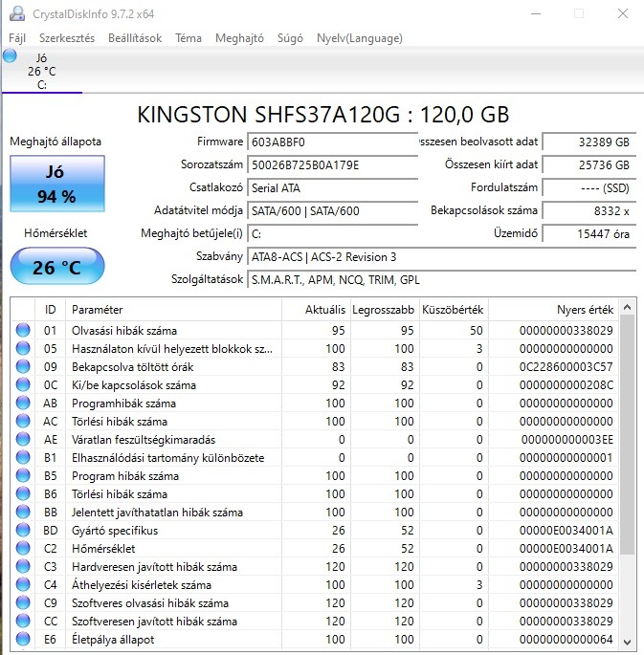
Task: Click total written data value 25736 GB
Action: coord(589,165)
